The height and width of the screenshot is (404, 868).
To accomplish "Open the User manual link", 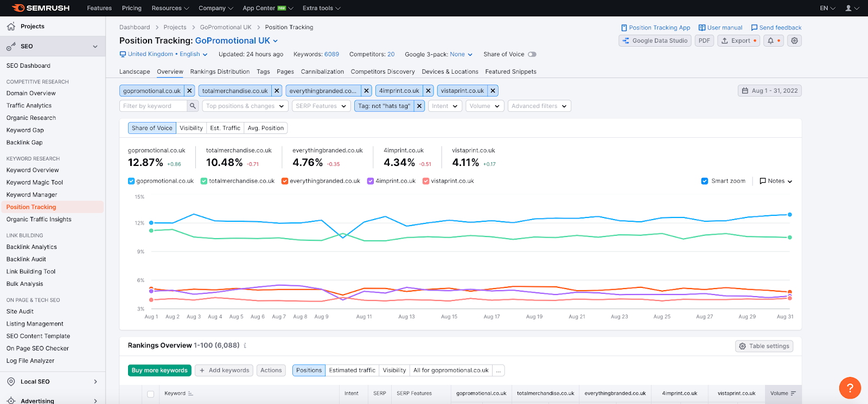I will coord(720,28).
